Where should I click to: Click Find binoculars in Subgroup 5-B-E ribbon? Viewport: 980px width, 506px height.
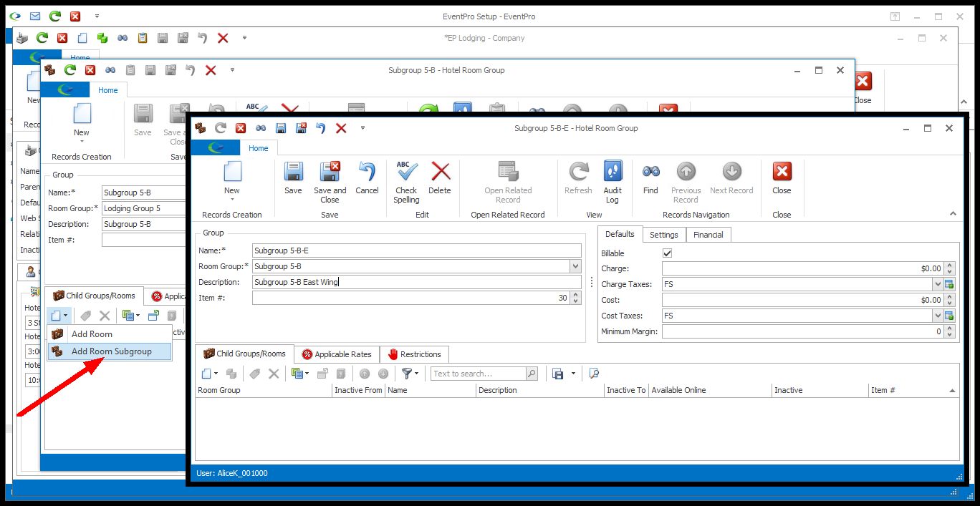click(x=650, y=177)
